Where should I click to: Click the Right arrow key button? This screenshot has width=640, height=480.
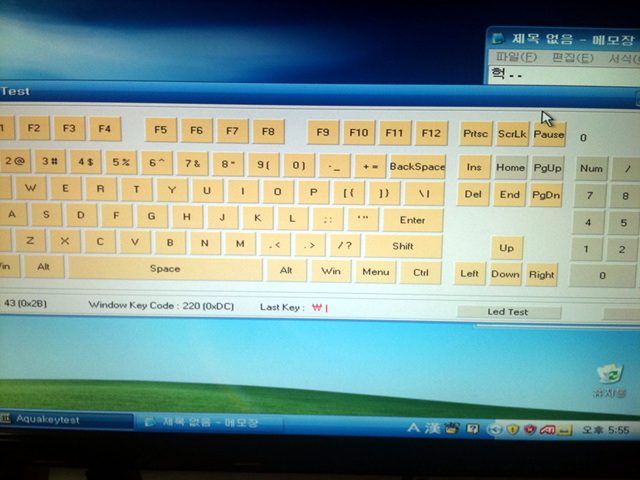click(x=542, y=274)
